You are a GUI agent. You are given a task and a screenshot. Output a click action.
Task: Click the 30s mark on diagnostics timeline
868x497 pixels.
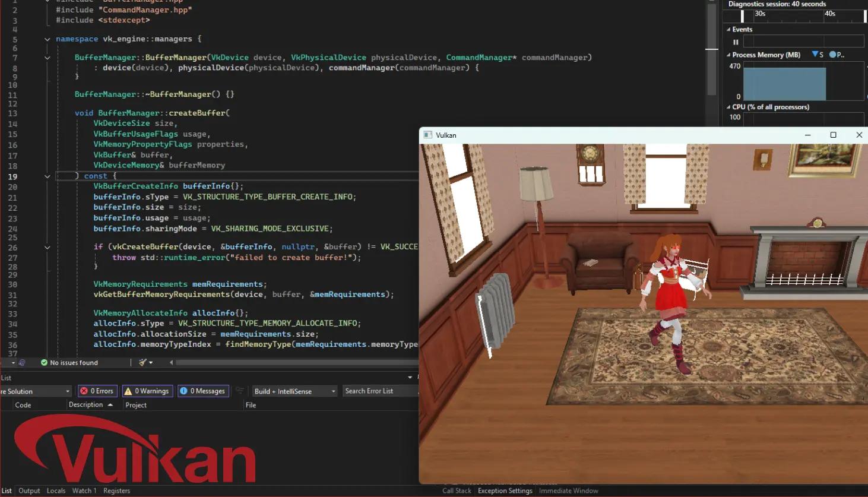click(760, 13)
